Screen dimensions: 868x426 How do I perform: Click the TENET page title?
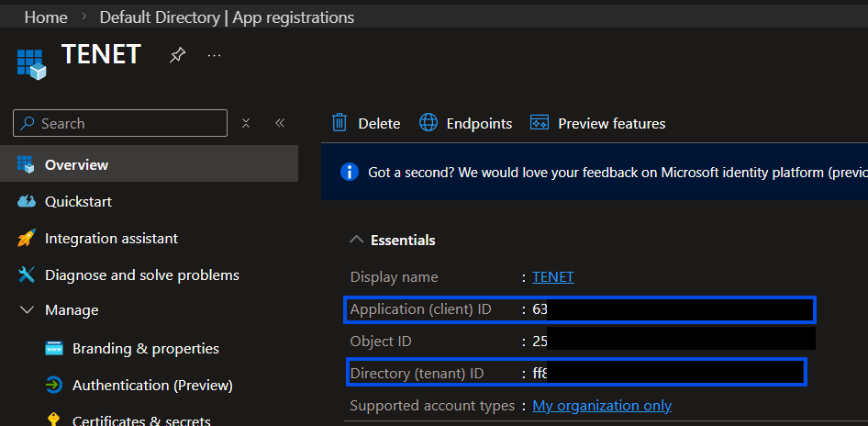pyautogui.click(x=101, y=54)
